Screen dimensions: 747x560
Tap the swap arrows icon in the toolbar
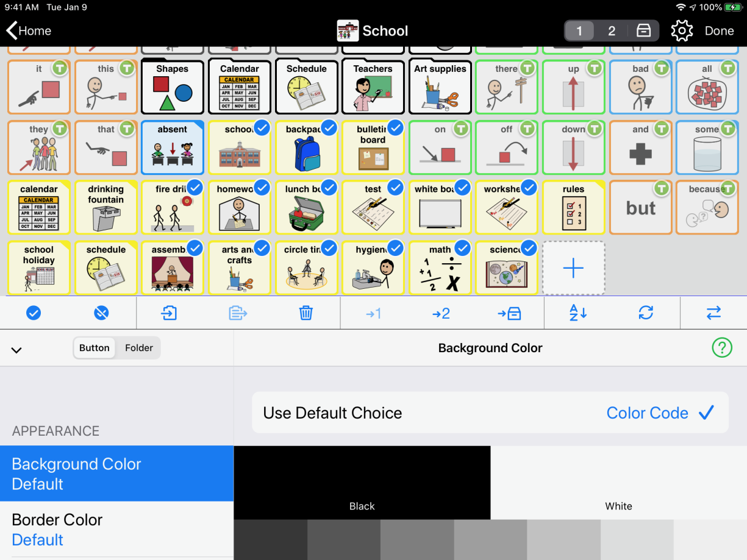click(713, 313)
